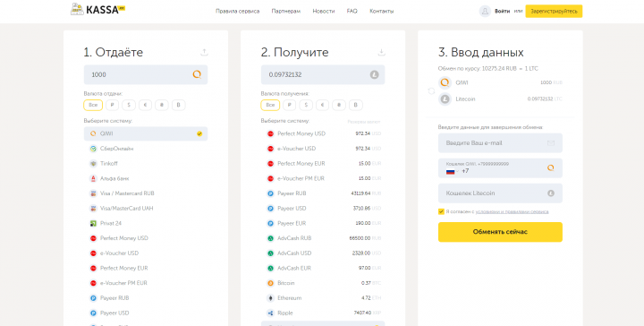Viewport: 644px width, 326px height.
Task: Select the Все filter under Валюта получения
Action: (x=270, y=106)
